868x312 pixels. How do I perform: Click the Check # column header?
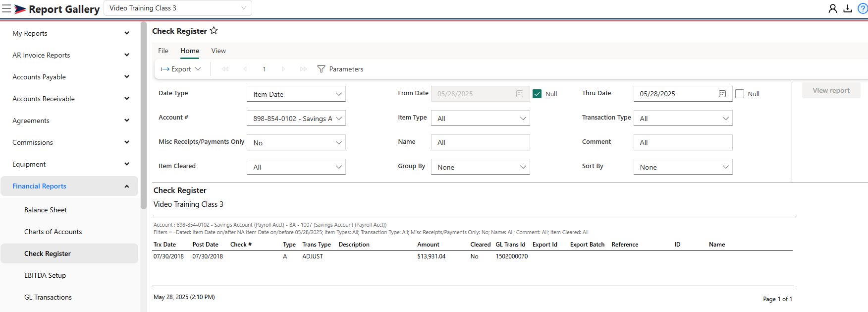(x=241, y=245)
